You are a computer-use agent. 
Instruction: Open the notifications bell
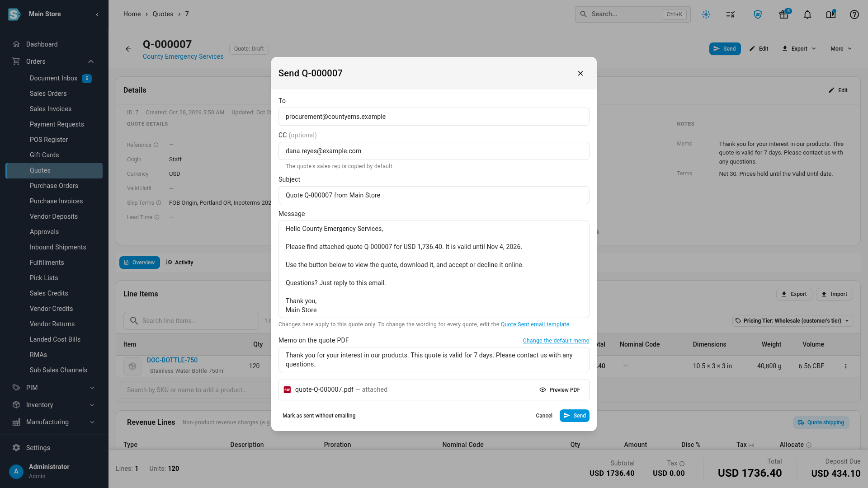[x=807, y=14]
